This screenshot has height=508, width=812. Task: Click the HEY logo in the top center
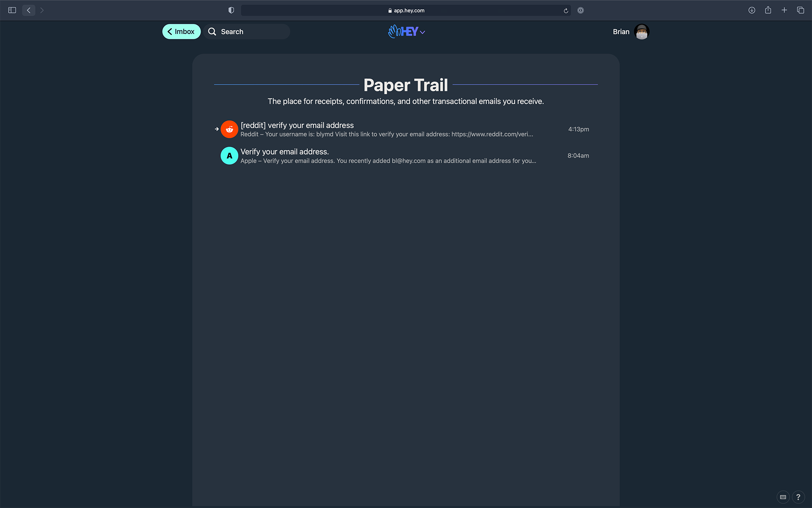tap(406, 32)
